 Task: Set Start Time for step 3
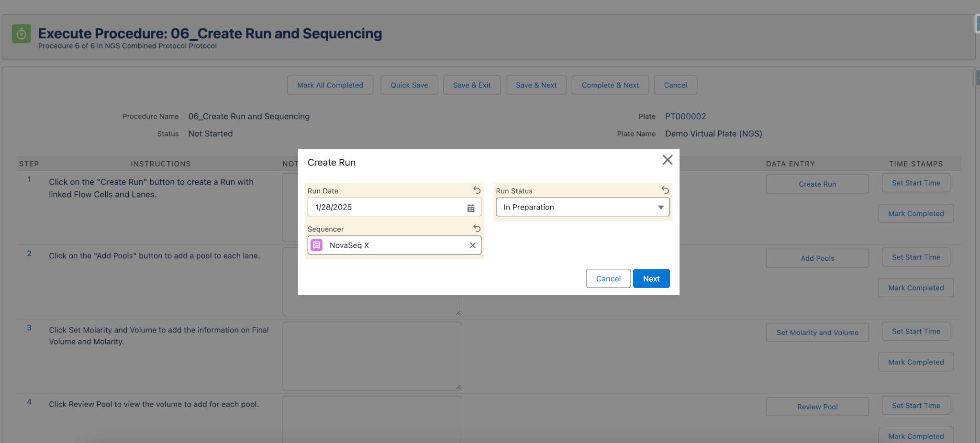point(916,331)
